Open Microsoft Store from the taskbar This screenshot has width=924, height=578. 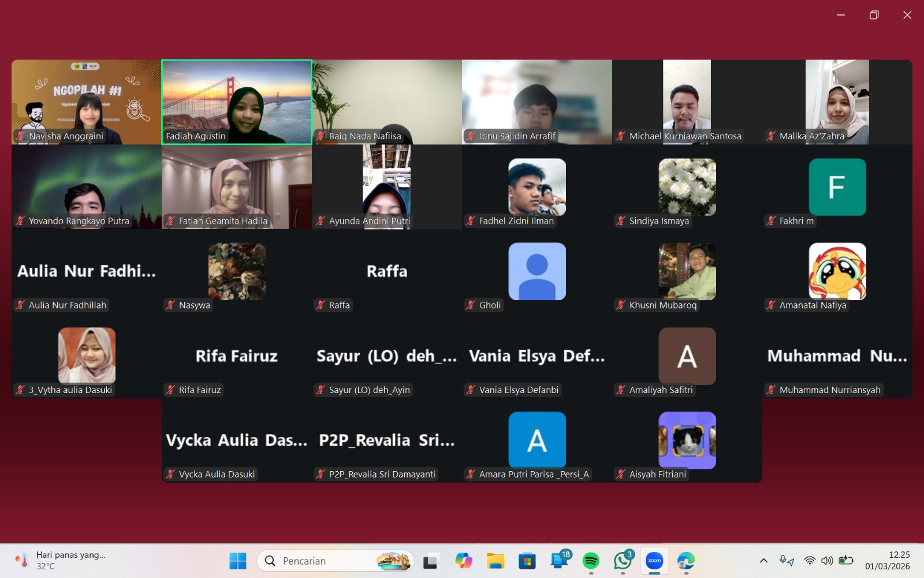coord(527,561)
